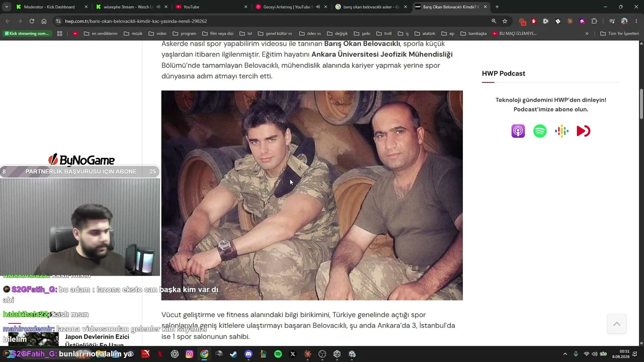Click the address bar URL field

point(272,21)
